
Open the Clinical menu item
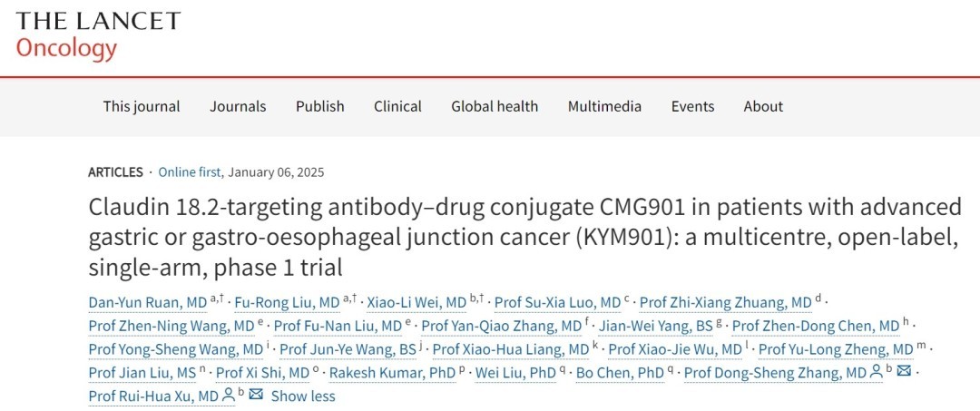pyautogui.click(x=397, y=106)
